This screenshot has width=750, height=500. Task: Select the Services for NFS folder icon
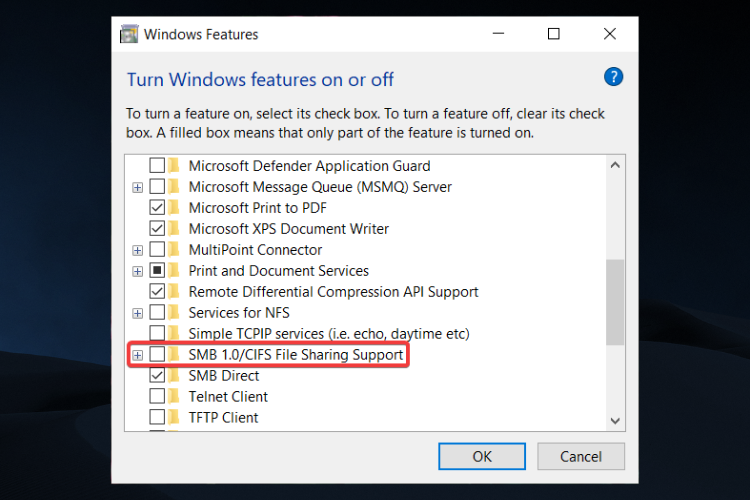[174, 312]
